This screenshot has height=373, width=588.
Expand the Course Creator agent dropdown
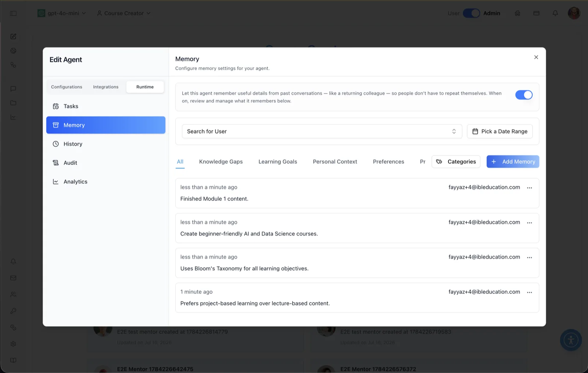[124, 13]
